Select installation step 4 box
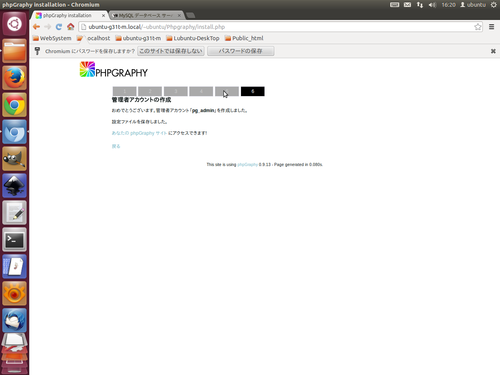The height and width of the screenshot is (375, 500). pos(201,91)
